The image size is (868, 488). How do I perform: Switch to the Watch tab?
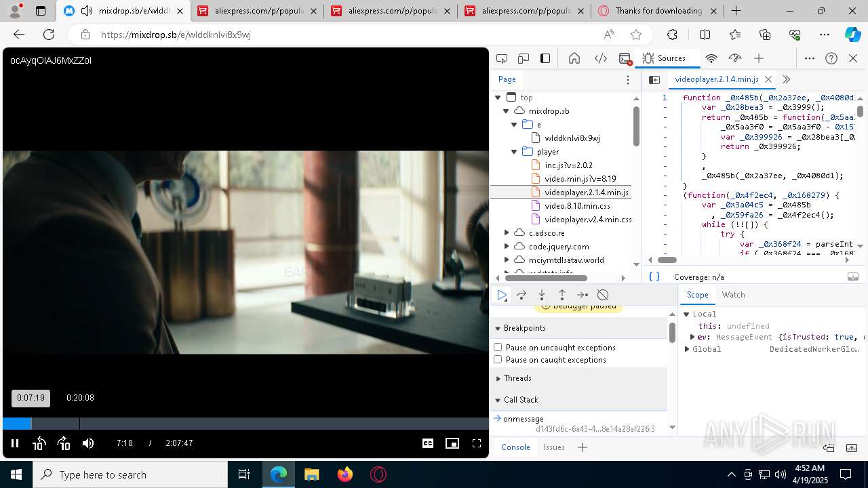(733, 295)
